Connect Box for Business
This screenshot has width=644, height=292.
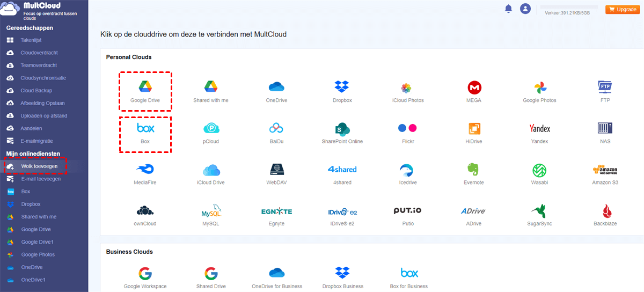[409, 277]
